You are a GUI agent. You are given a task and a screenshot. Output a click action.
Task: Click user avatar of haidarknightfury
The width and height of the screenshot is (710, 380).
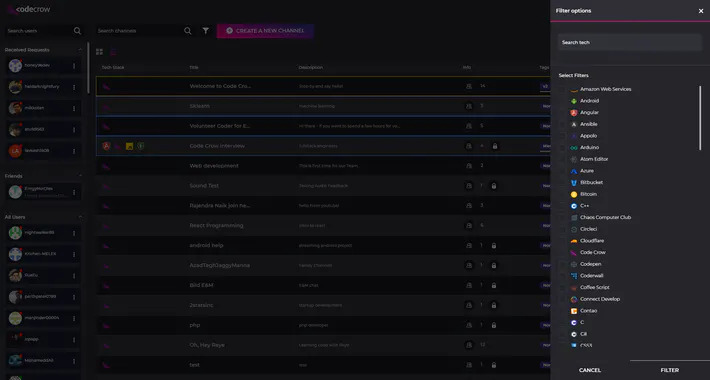15,87
